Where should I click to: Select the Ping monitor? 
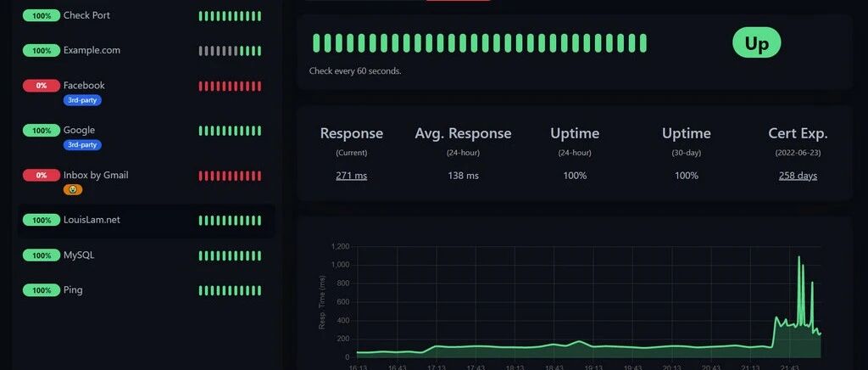pyautogui.click(x=147, y=290)
